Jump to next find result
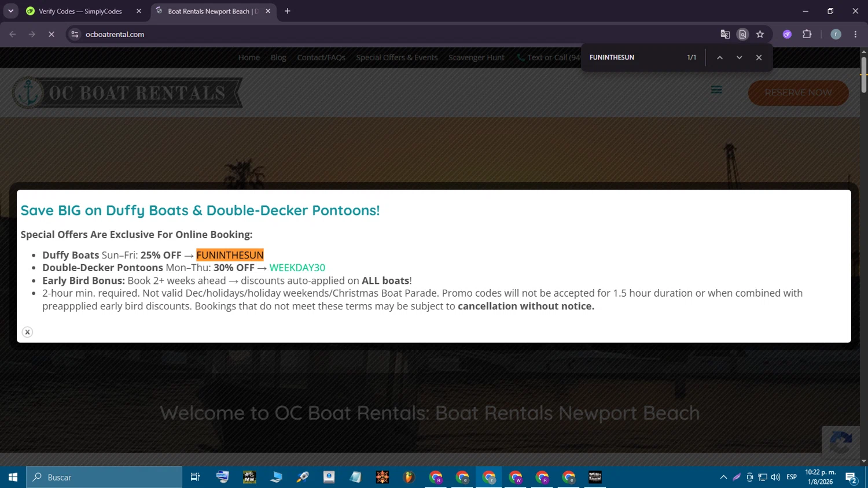868x488 pixels. [x=739, y=57]
